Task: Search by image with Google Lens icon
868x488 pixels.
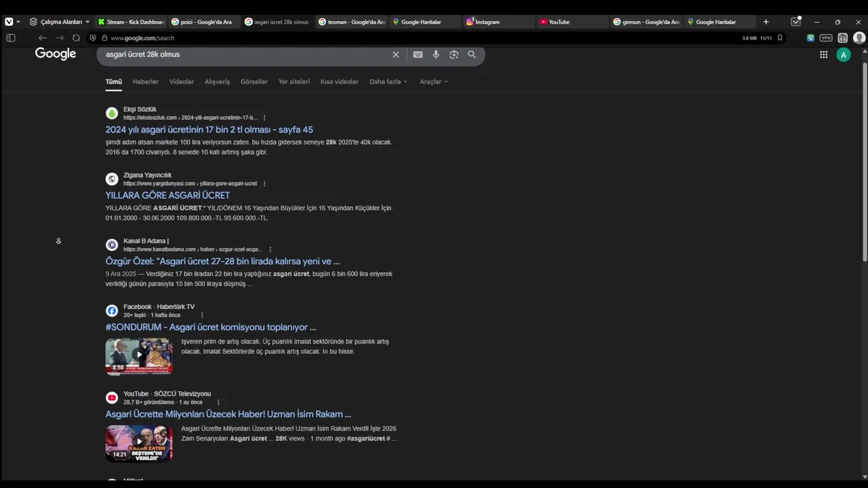Action: (454, 55)
